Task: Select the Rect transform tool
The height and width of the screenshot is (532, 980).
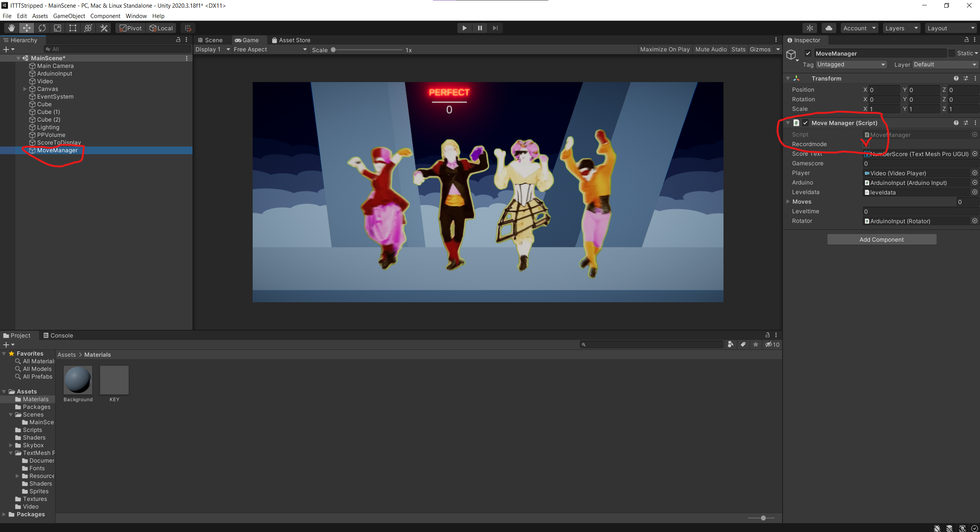Action: click(x=73, y=28)
